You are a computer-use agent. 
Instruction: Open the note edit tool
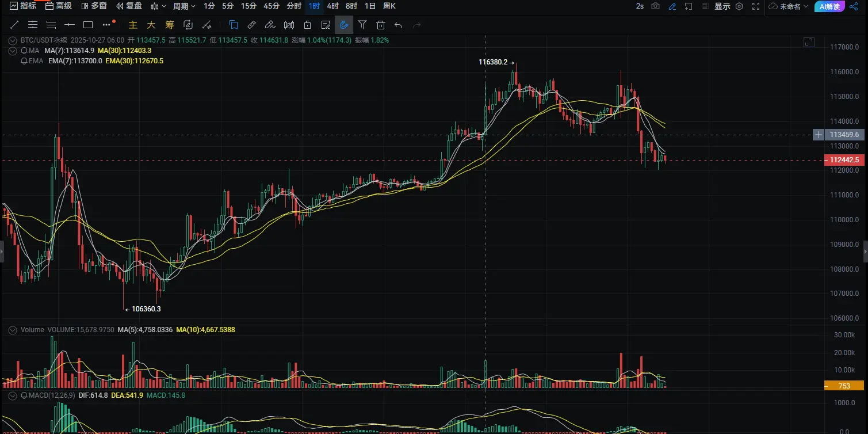point(326,25)
